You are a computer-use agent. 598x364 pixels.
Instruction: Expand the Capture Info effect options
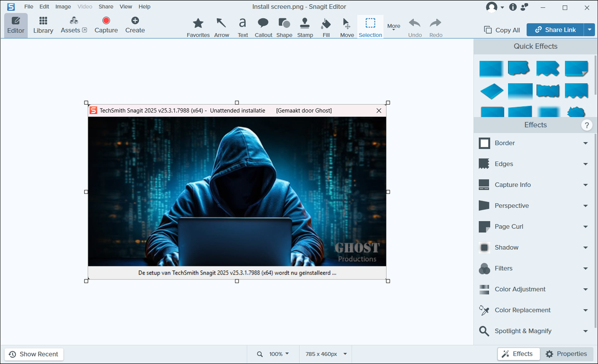click(x=585, y=185)
